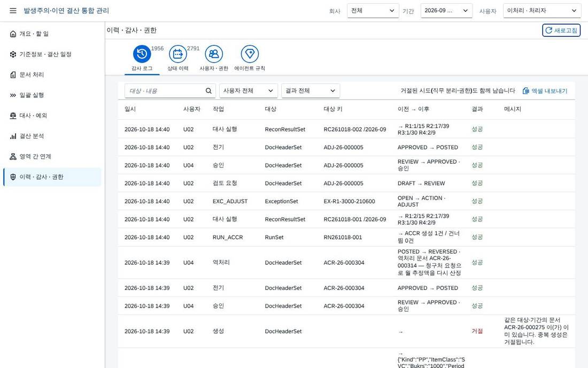588x368 pixels.
Task: Open 결산 분석 in sidebar
Action: 52,136
